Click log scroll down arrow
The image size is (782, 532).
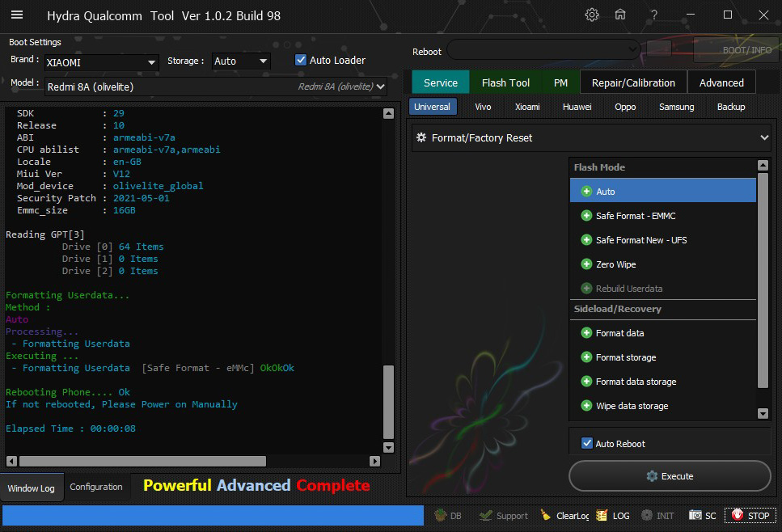[x=388, y=447]
